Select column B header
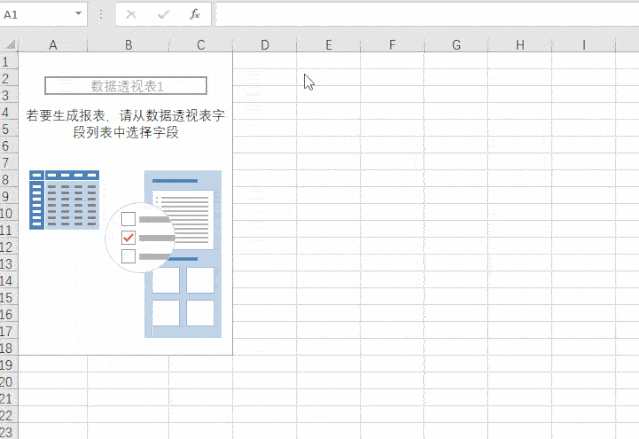 [128, 45]
